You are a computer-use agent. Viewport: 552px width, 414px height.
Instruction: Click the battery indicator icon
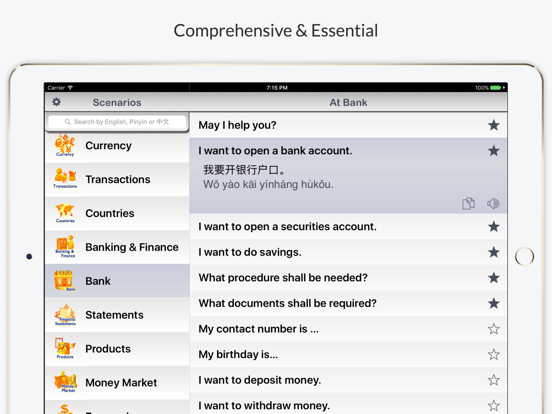coord(496,88)
